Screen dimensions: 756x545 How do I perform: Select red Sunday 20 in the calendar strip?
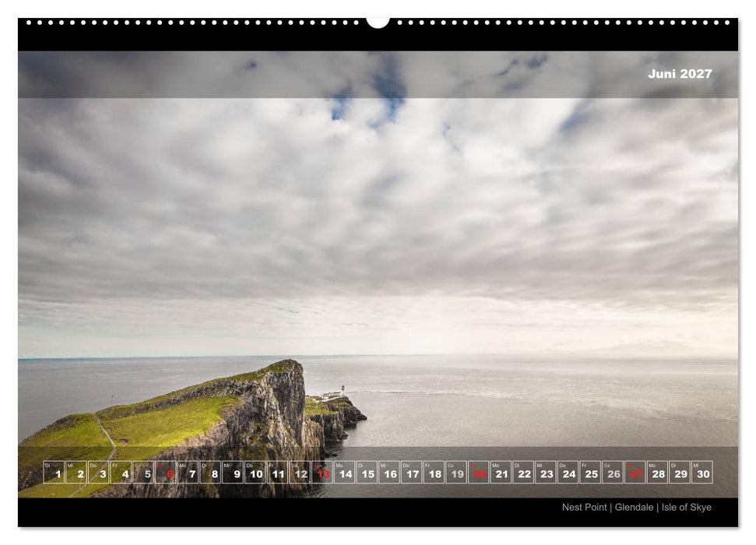(479, 472)
